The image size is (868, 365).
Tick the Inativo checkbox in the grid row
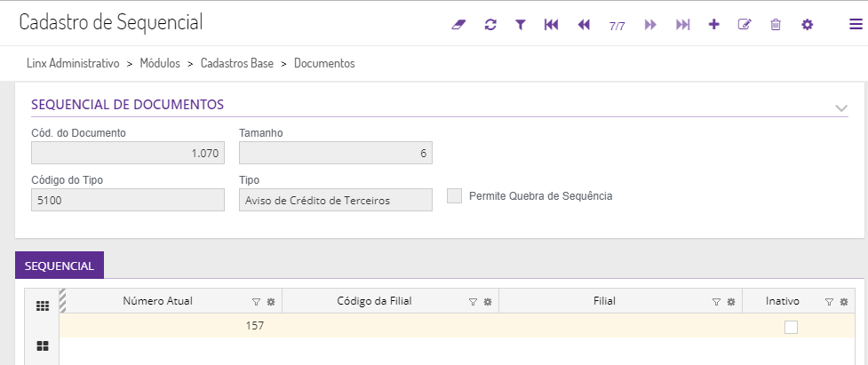click(x=791, y=327)
